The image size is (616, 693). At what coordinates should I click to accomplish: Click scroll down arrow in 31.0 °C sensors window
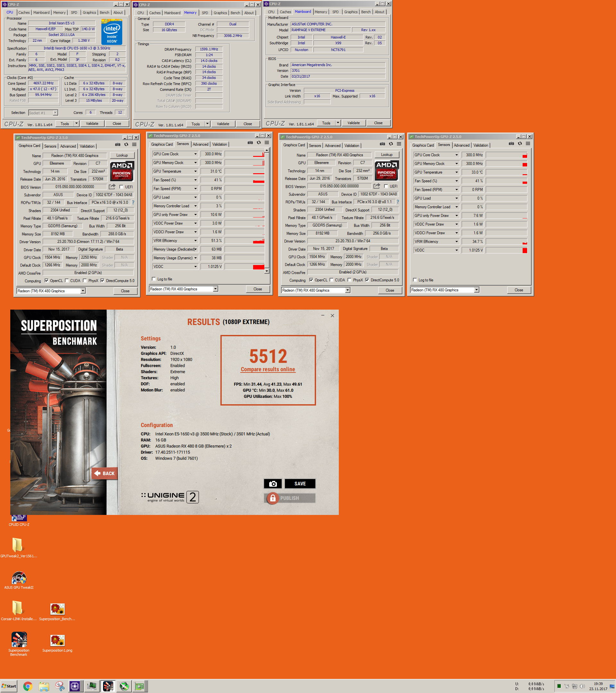point(267,271)
